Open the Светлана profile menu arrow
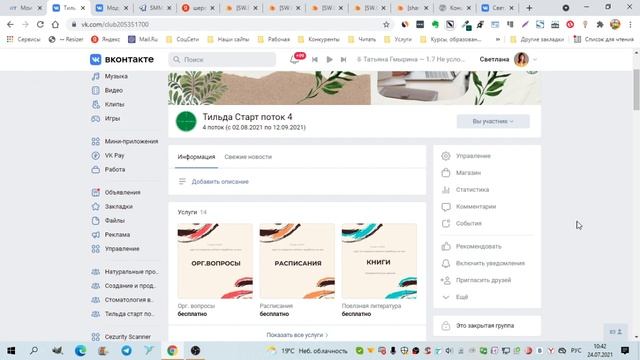The height and width of the screenshot is (360, 640). [535, 60]
